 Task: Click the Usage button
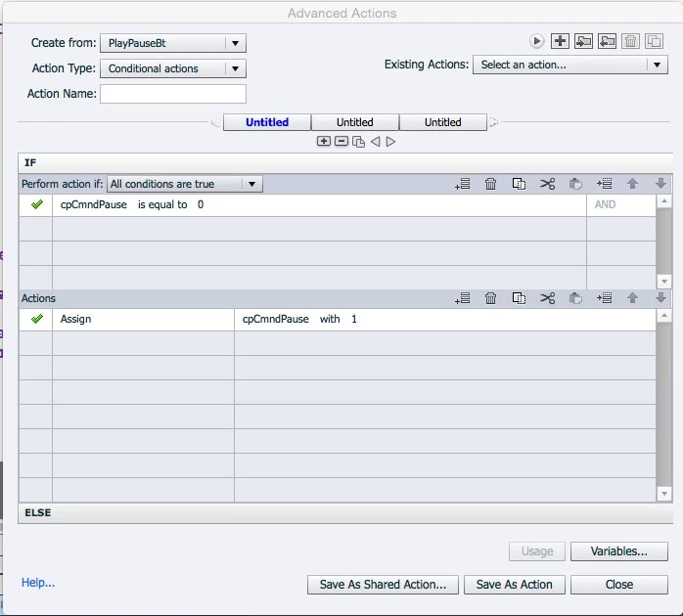point(537,551)
